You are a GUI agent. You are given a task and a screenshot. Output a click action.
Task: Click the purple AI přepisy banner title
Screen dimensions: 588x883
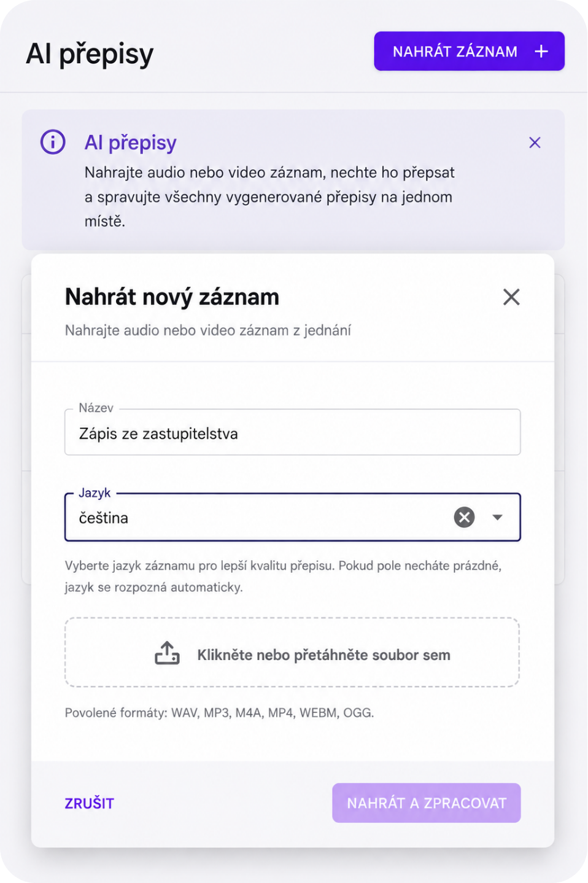click(131, 142)
